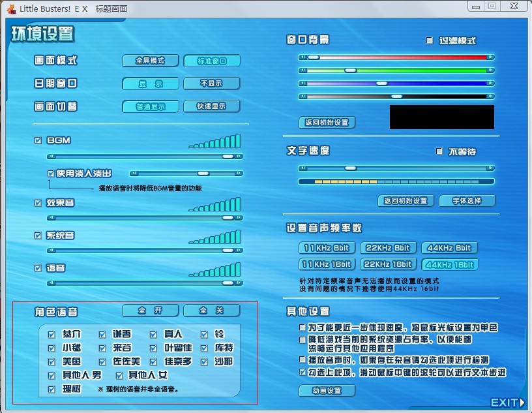532x413 pixels.
Task: Click right arrow of 语音 volume slider
Action: tap(239, 283)
